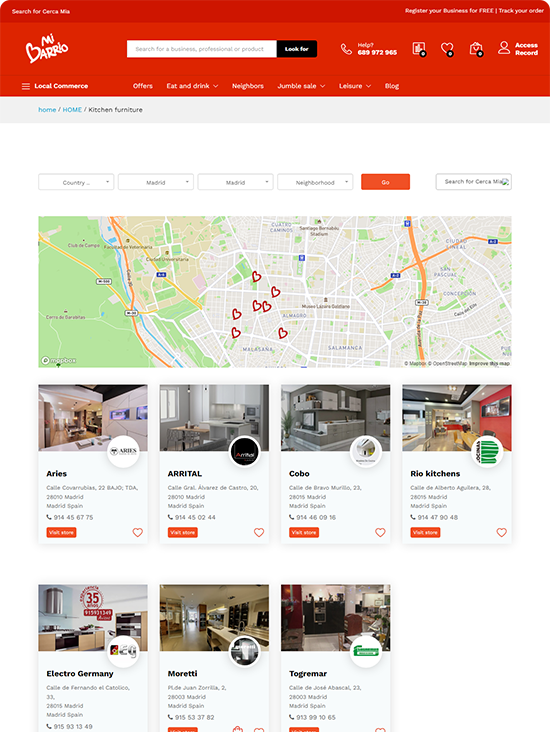Click the top Search for Cerca Mía link
This screenshot has height=732, width=550.
coord(41,11)
